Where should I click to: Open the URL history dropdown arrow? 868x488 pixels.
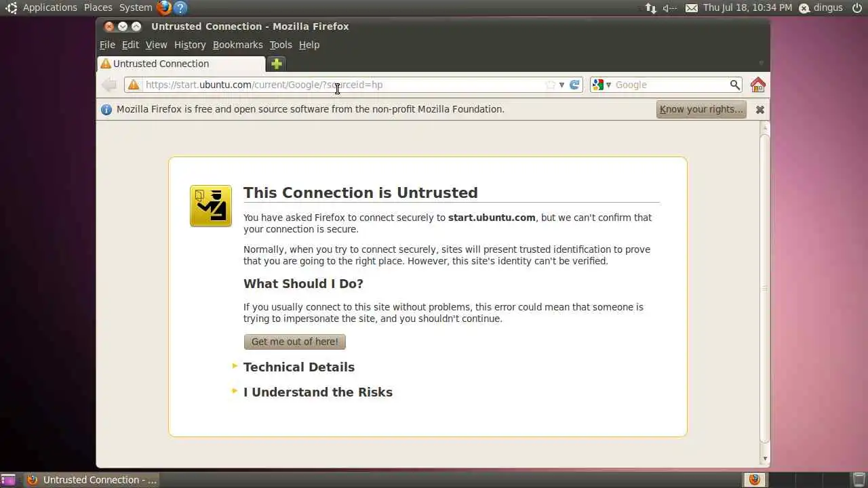(561, 85)
